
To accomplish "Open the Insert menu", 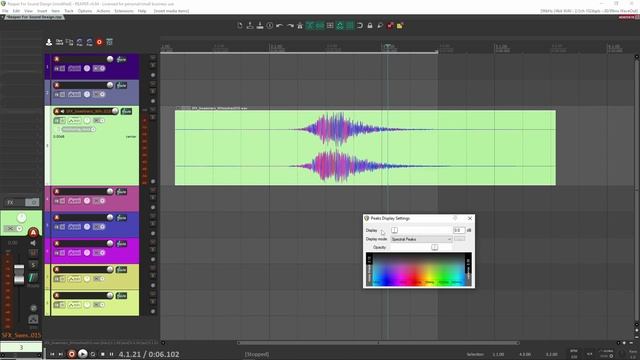I will (x=42, y=11).
